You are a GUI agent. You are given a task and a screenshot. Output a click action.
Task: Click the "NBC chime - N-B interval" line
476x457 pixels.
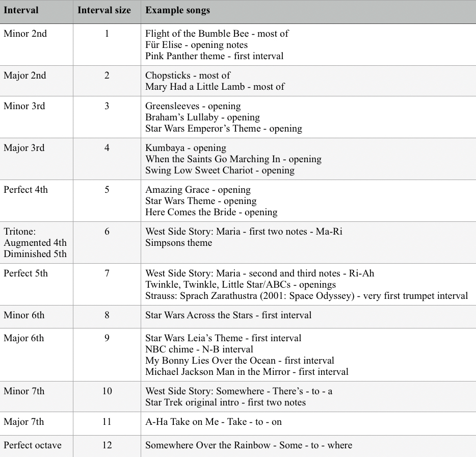tap(199, 349)
